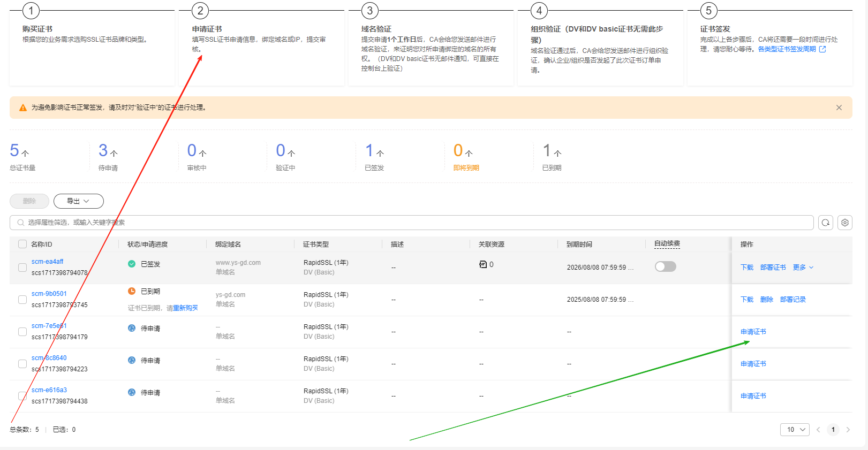Screen dimensions: 868x450
Task: Expand 更多 menu for scm-ea4aff
Action: pyautogui.click(x=803, y=268)
